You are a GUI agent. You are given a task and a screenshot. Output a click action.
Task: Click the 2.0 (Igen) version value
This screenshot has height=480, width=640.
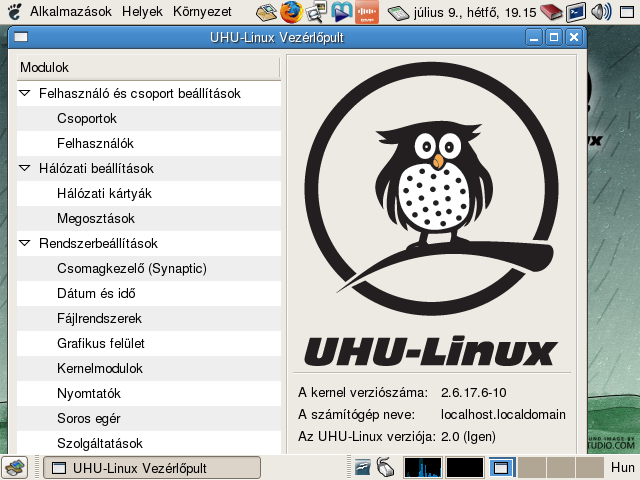468,437
